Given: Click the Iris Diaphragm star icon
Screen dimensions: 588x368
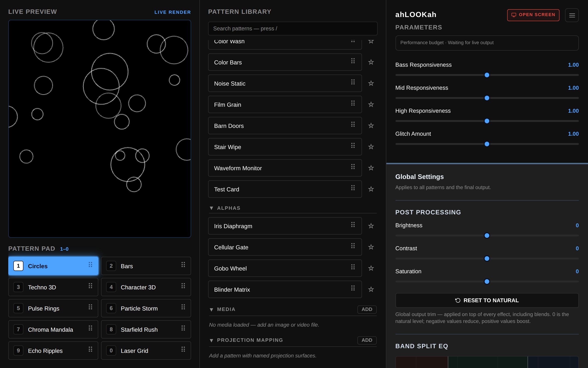Looking at the screenshot, I should point(371,226).
